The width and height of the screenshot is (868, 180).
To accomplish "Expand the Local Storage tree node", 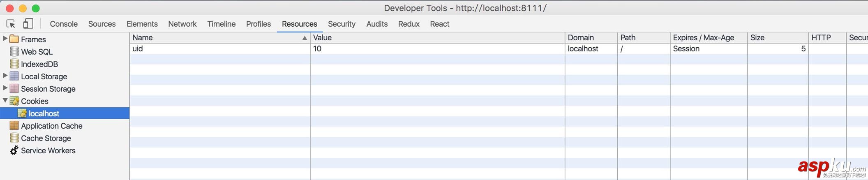I will [x=5, y=76].
